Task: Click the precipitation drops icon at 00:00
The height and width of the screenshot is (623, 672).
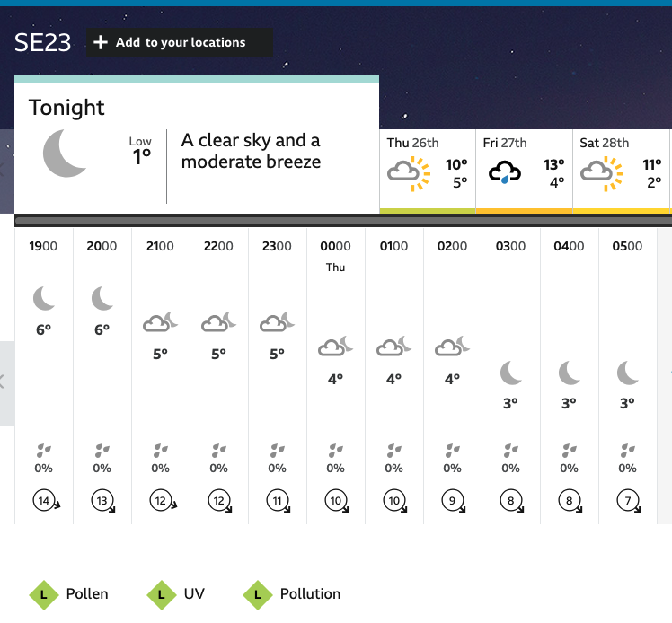Action: tap(335, 450)
